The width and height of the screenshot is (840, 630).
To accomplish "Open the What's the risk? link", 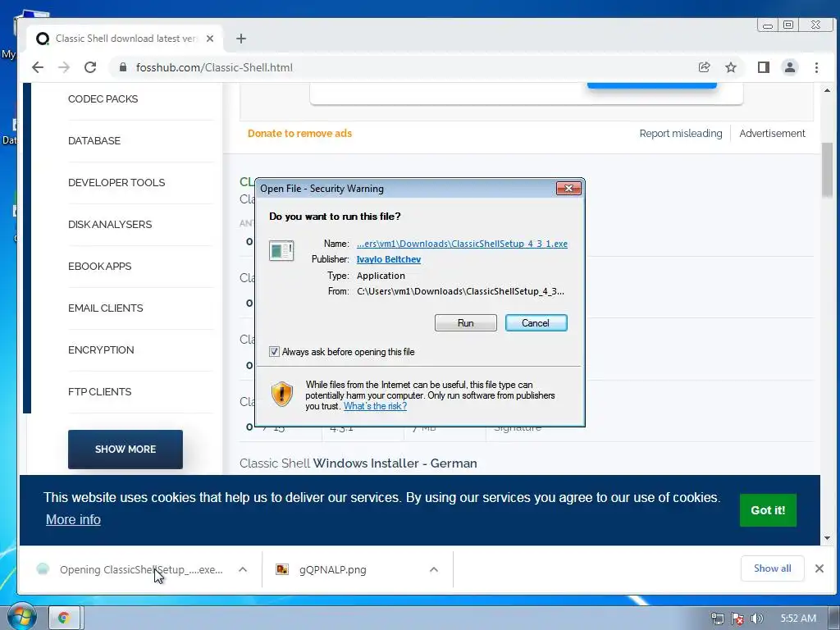I will 375,406.
